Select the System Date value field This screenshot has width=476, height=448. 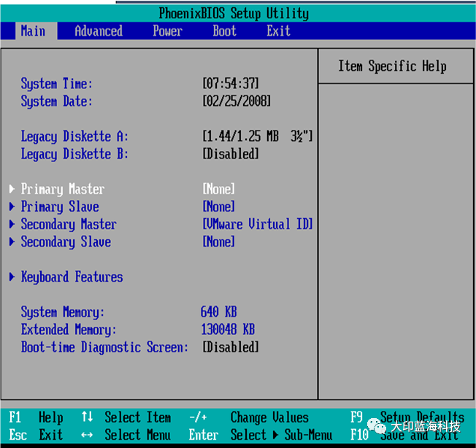point(237,101)
